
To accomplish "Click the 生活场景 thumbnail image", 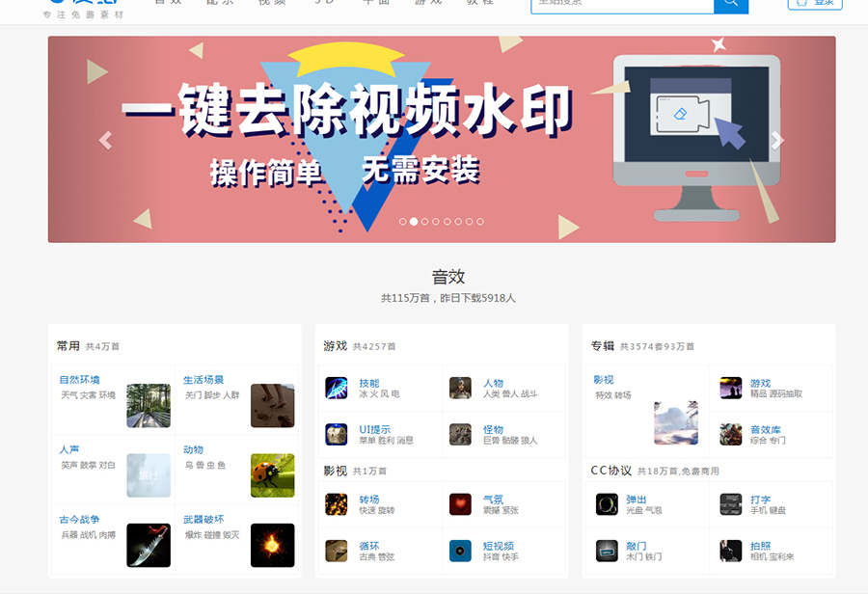I will click(x=272, y=405).
